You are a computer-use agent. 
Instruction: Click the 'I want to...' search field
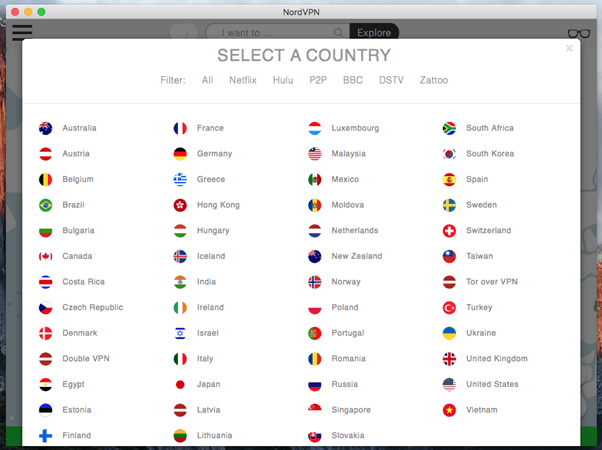pyautogui.click(x=275, y=32)
